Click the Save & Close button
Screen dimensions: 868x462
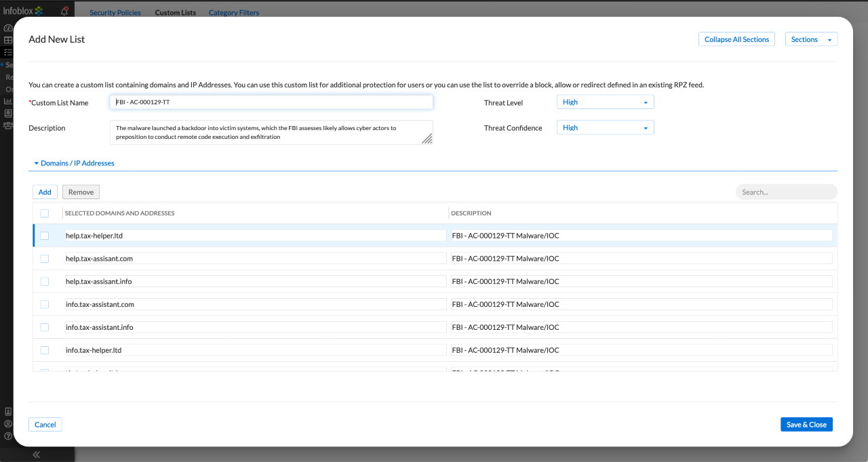(x=806, y=425)
